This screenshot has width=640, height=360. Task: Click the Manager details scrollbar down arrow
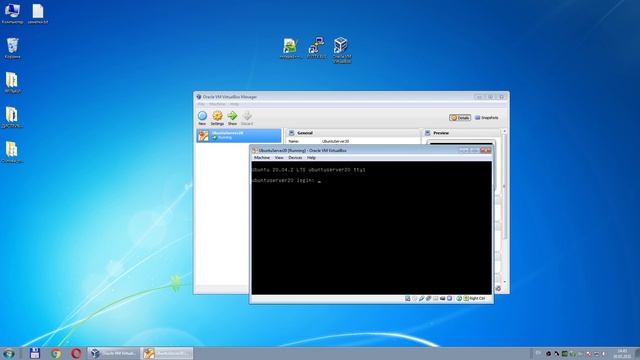click(x=504, y=282)
